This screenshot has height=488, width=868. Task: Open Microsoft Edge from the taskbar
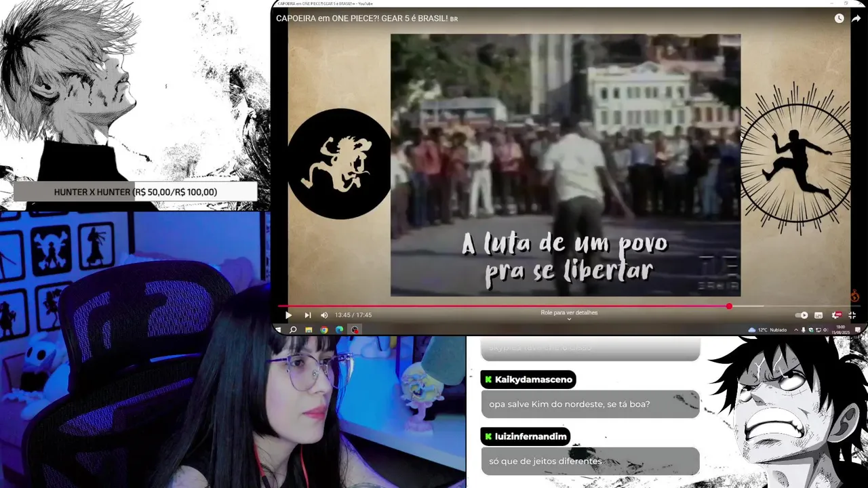[339, 330]
